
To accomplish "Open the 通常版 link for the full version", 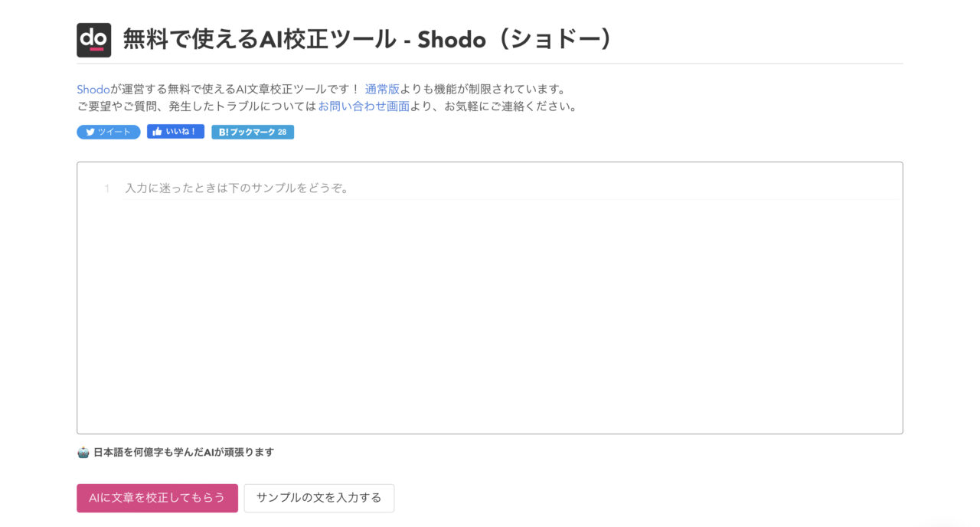I will coord(382,89).
